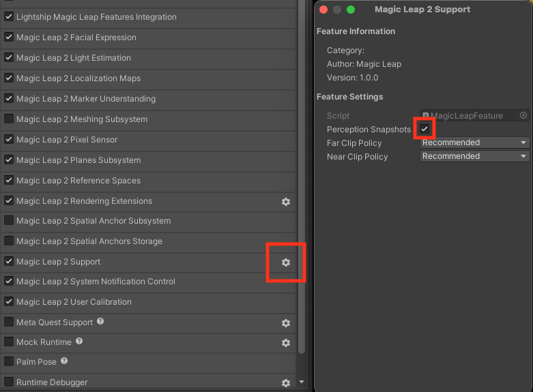Click the Script label in Feature Settings
Viewport: 533px width, 392px height.
pos(338,116)
